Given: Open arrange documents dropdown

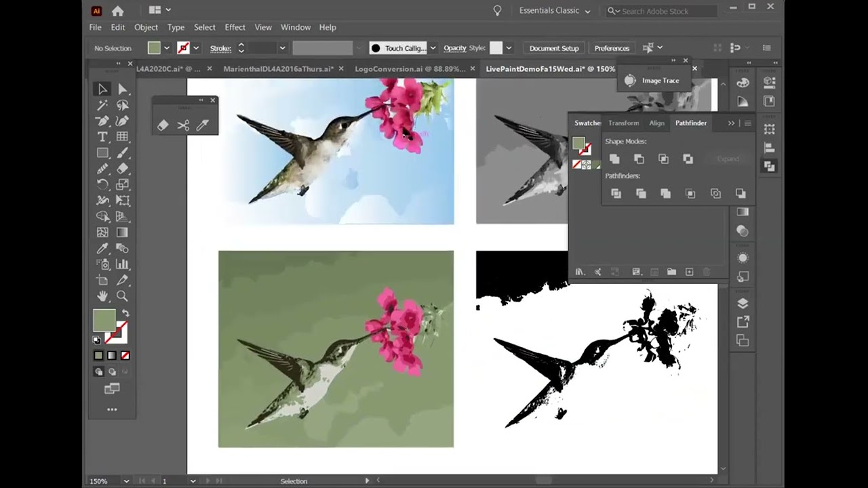Looking at the screenshot, I should point(160,10).
